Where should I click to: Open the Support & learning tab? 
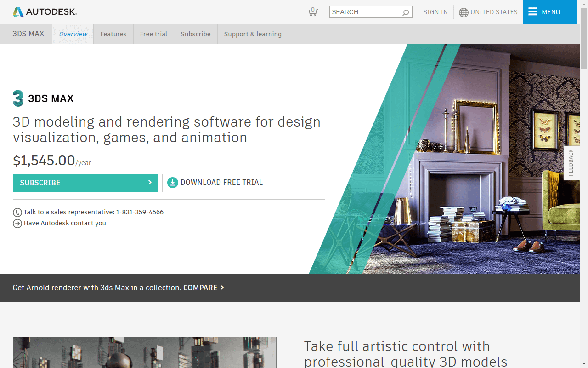253,34
